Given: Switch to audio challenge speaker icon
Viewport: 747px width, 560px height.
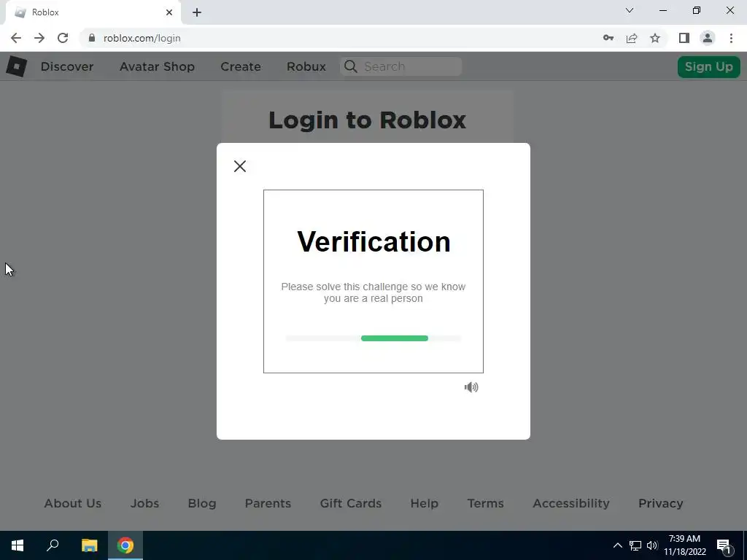Looking at the screenshot, I should coord(471,387).
